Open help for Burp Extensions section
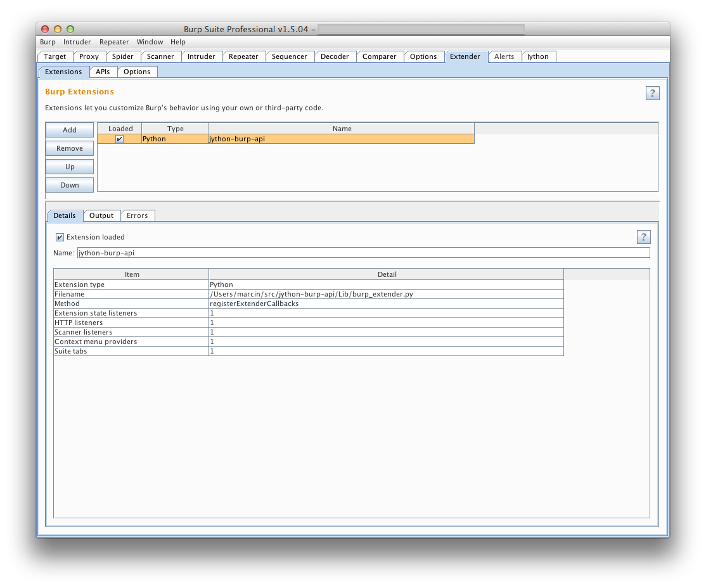The height and width of the screenshot is (588, 706). pyautogui.click(x=652, y=93)
